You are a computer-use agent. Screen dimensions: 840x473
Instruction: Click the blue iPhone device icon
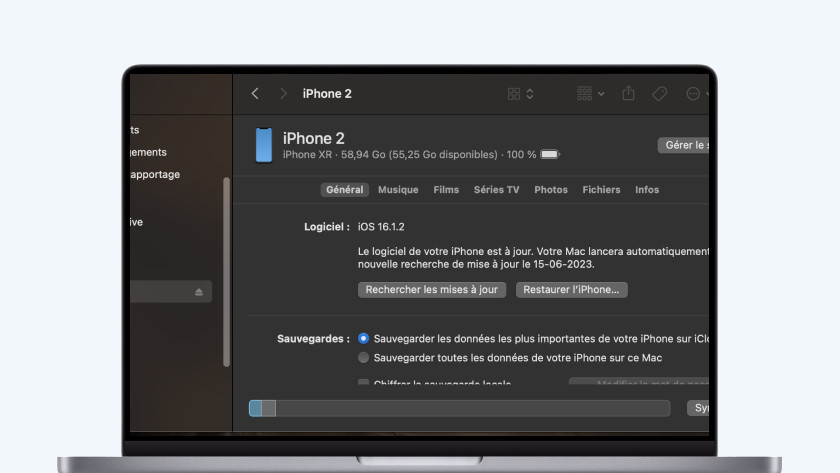tap(264, 145)
